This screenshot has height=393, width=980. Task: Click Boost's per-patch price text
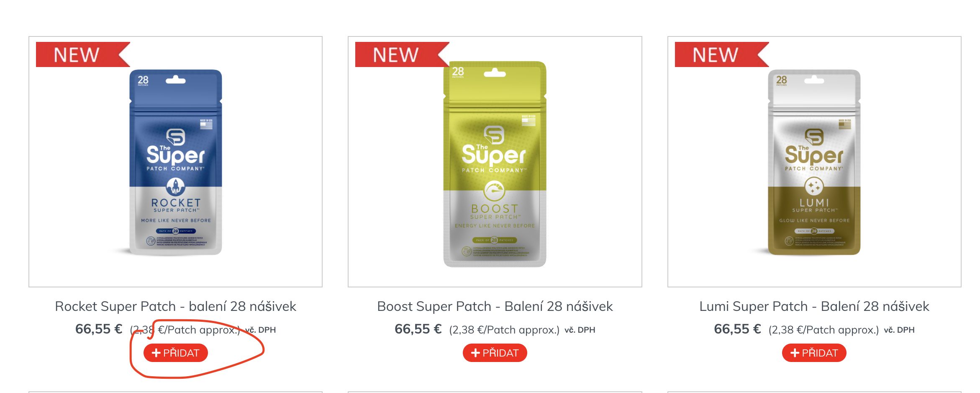(x=504, y=330)
